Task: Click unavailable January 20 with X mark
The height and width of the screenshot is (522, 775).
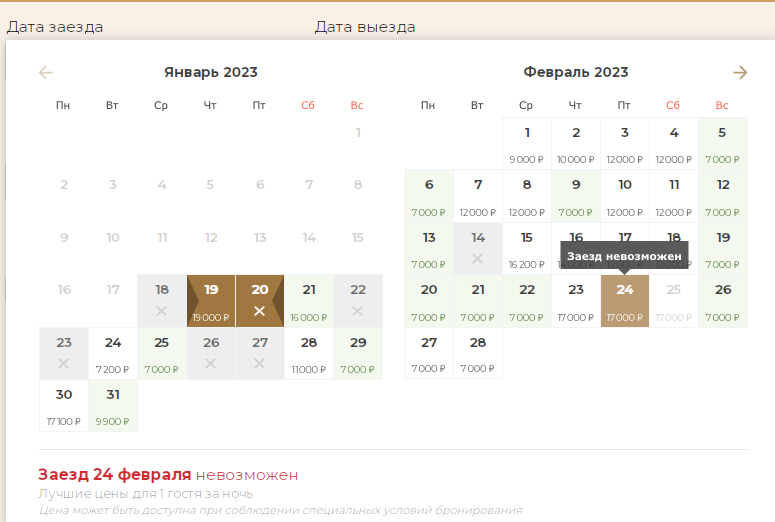Action: tap(260, 300)
